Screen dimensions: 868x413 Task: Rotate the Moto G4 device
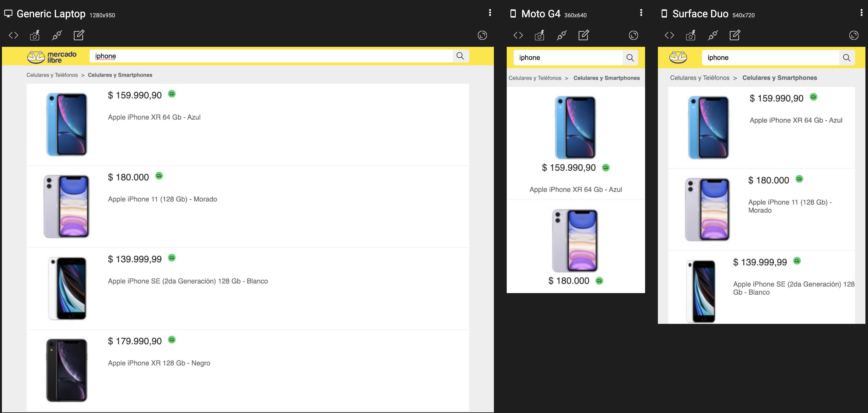(x=634, y=35)
